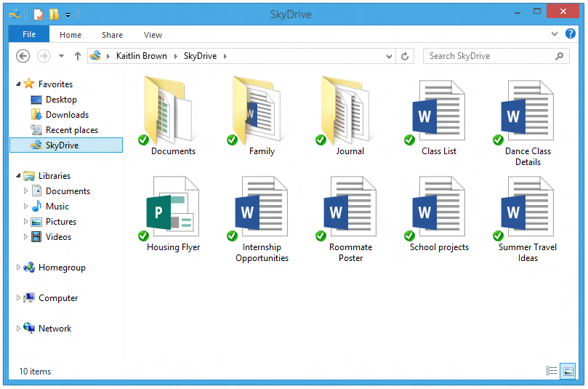This screenshot has width=588, height=389.
Task: Click the Up one level arrow
Action: pos(78,56)
